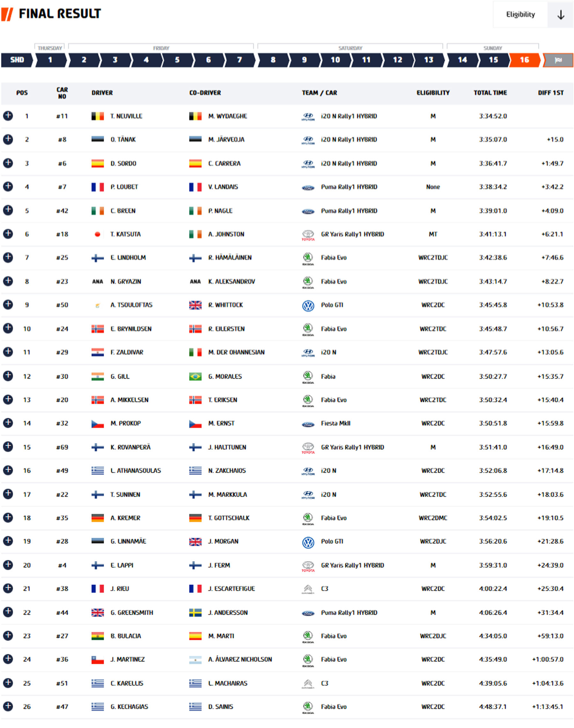Expand the row for O. Tänak

coord(8,139)
